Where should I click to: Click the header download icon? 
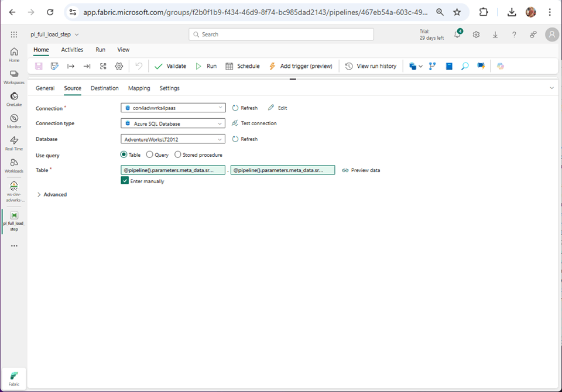[495, 35]
